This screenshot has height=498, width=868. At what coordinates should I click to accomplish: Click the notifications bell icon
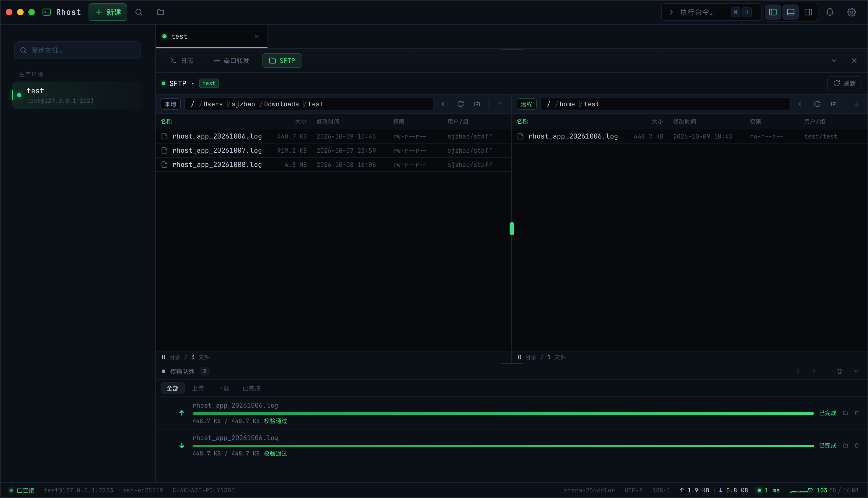click(830, 12)
